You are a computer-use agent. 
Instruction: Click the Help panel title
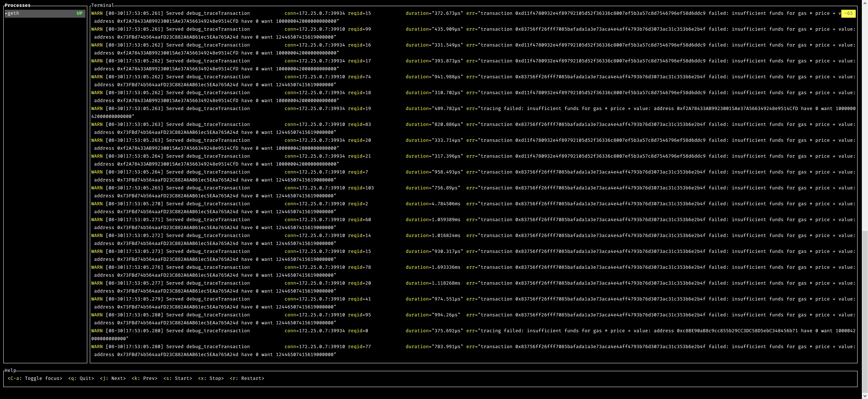coord(10,370)
